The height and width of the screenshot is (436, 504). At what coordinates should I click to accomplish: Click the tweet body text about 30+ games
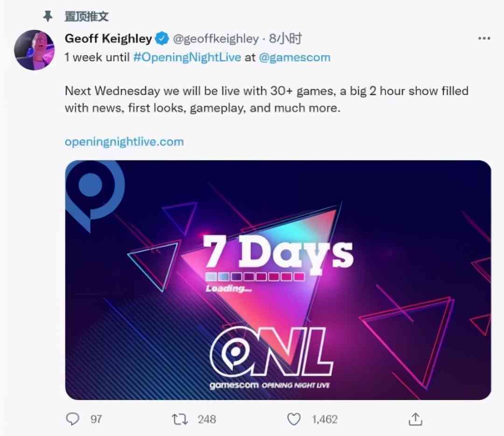tap(266, 99)
